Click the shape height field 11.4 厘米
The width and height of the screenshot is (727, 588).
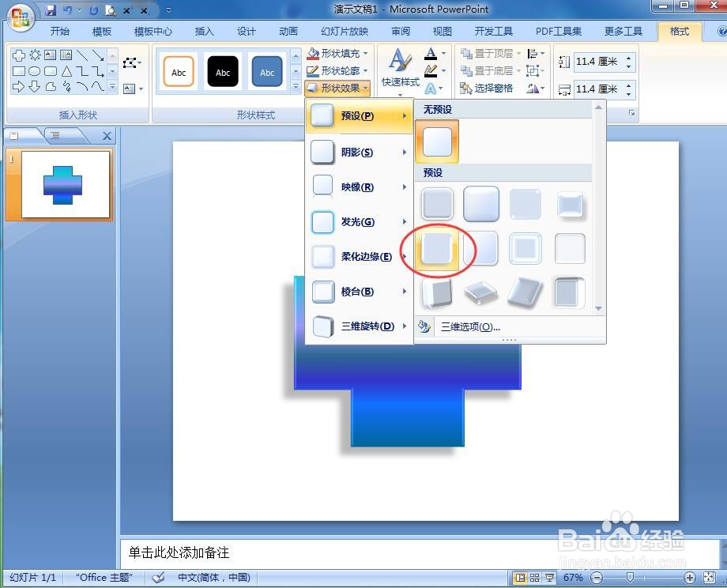coord(598,61)
